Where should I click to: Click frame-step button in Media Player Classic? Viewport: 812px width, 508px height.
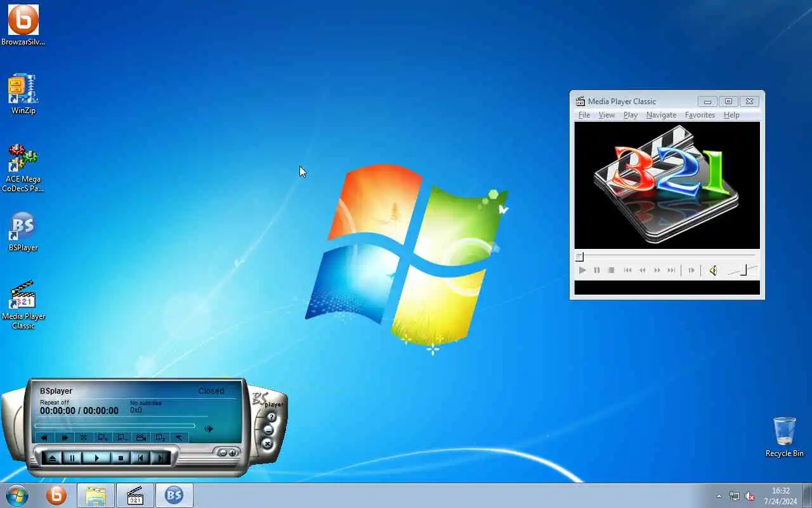(x=691, y=271)
